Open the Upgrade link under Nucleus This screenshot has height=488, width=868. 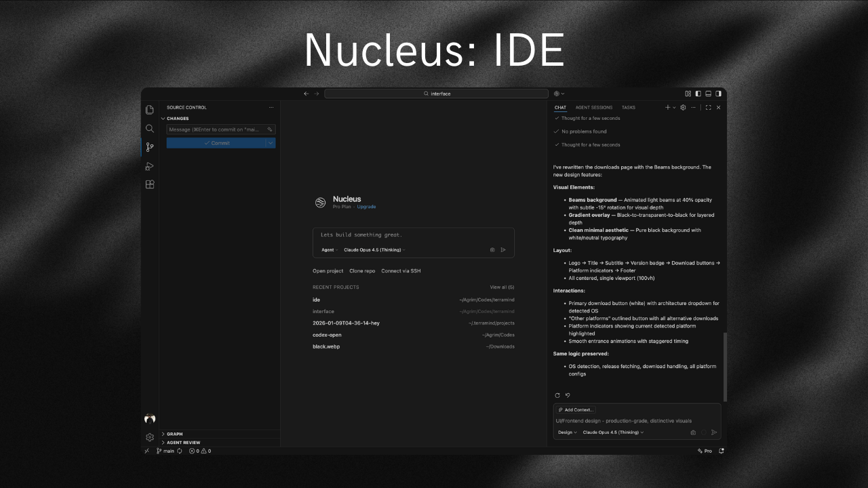click(x=366, y=206)
